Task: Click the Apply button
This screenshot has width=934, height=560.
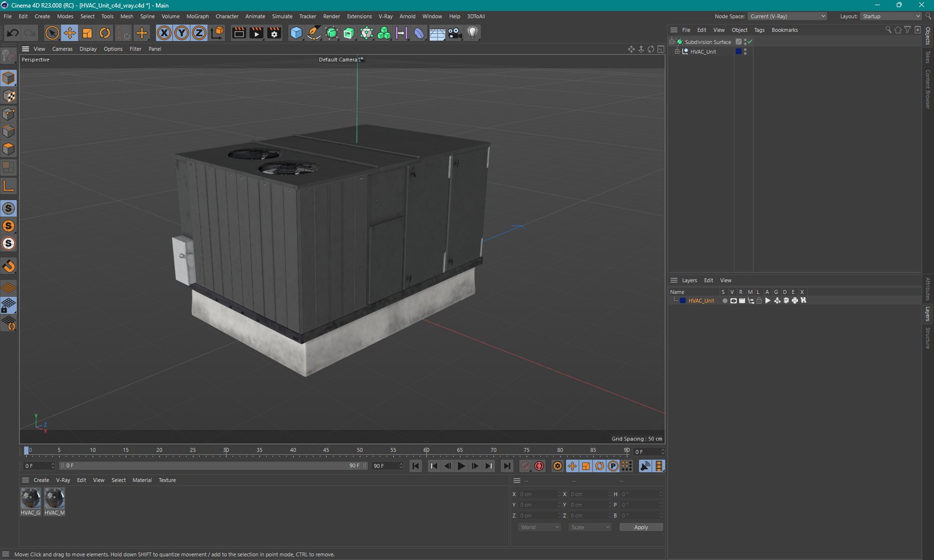Action: click(641, 527)
